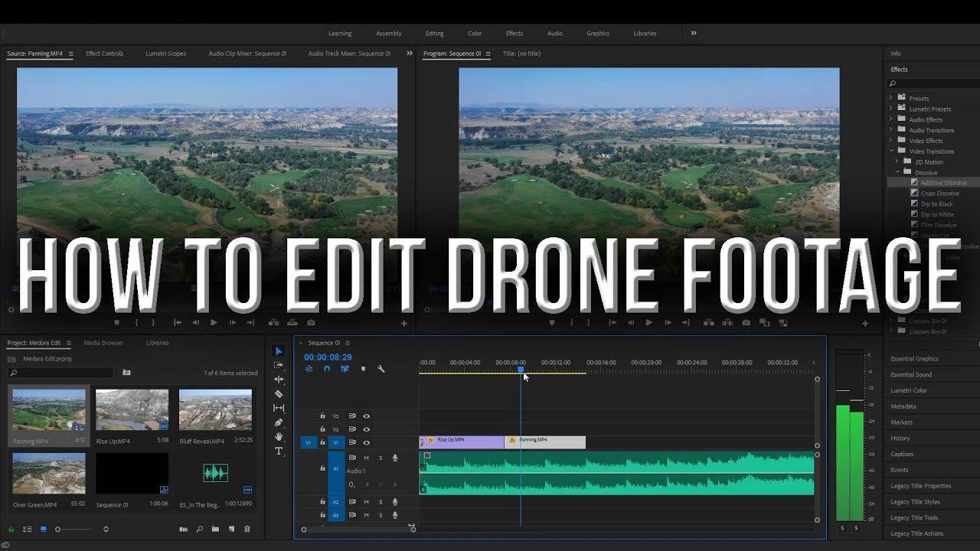
Task: Toggle visibility eye of track V3
Action: pyautogui.click(x=366, y=416)
